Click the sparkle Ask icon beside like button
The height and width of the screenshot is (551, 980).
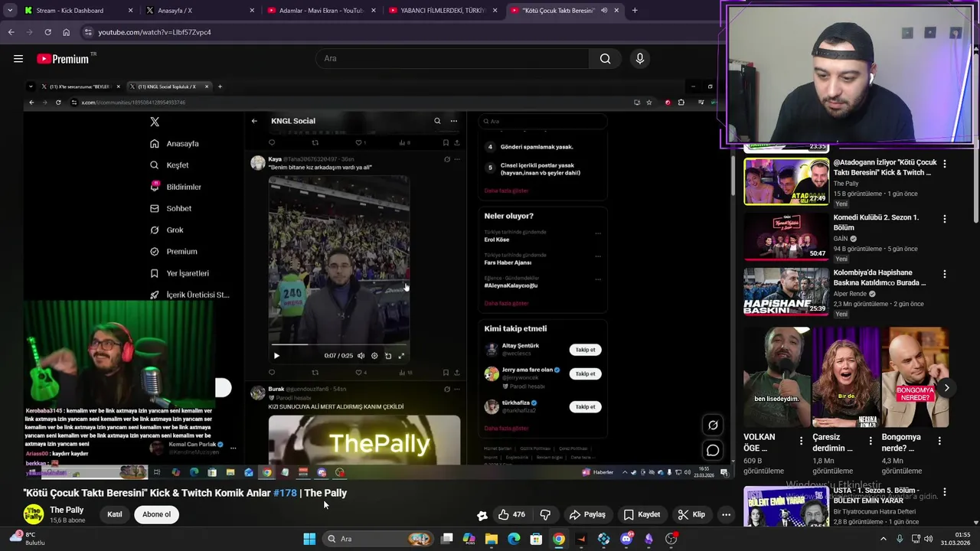click(482, 515)
